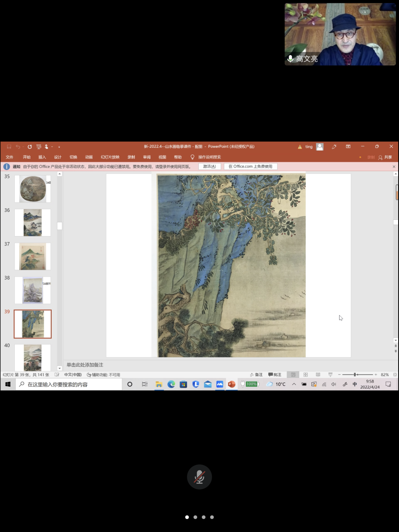Switch to Slide Sorter view icon
Image resolution: width=399 pixels, height=532 pixels.
point(306,375)
